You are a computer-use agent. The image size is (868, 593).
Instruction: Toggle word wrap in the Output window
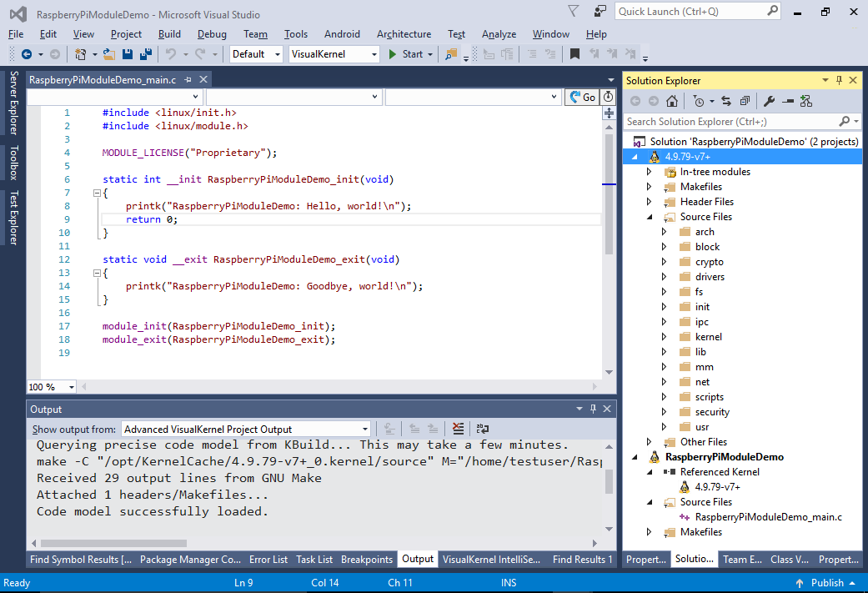pyautogui.click(x=483, y=429)
